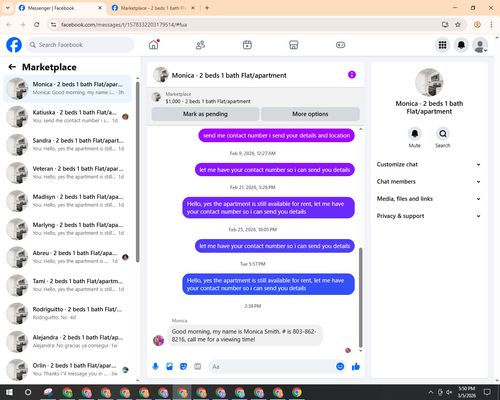Click the listing thumbnail in right panel
Screen dimensions: 500x400
tap(429, 82)
